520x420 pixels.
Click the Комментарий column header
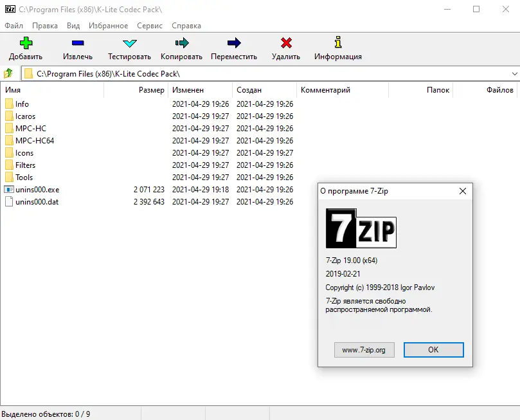[343, 90]
